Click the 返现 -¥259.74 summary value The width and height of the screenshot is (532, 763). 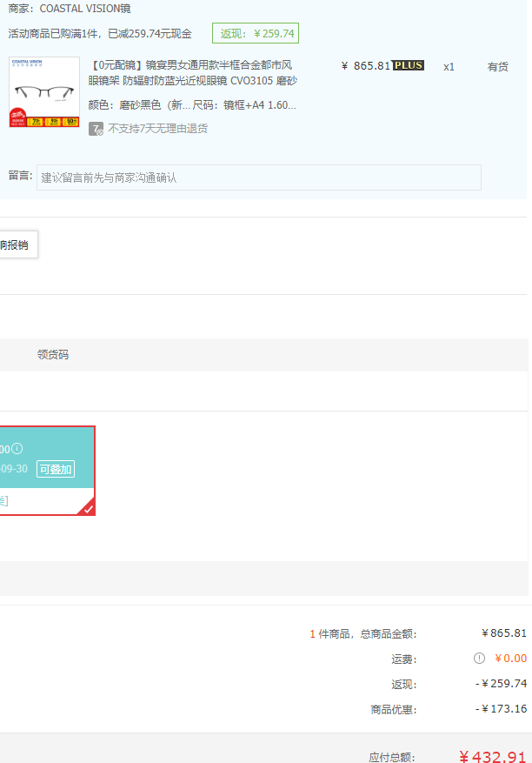pyautogui.click(x=502, y=684)
